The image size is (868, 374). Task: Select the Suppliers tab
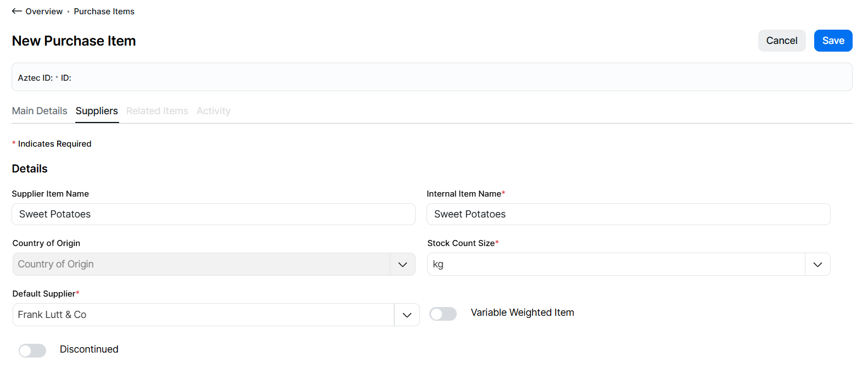97,111
